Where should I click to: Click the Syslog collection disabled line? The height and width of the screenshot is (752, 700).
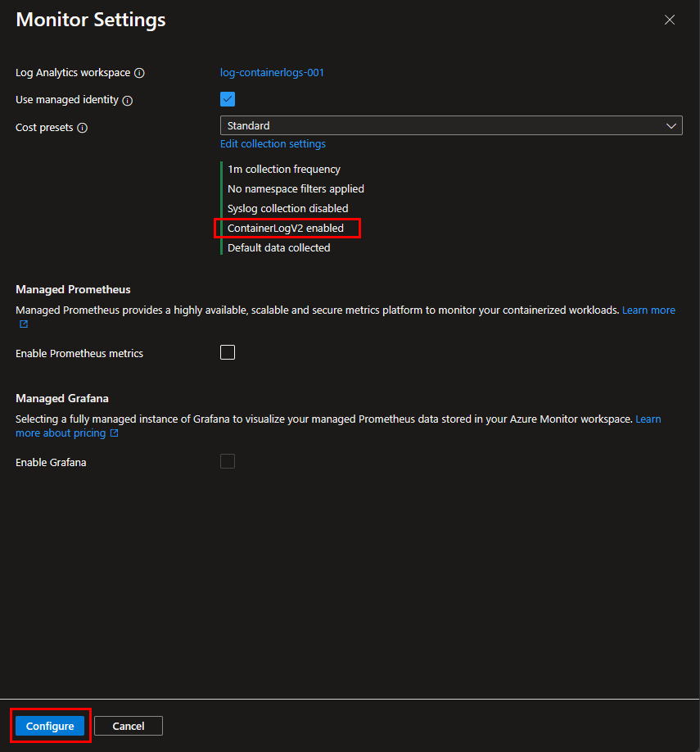coord(287,209)
